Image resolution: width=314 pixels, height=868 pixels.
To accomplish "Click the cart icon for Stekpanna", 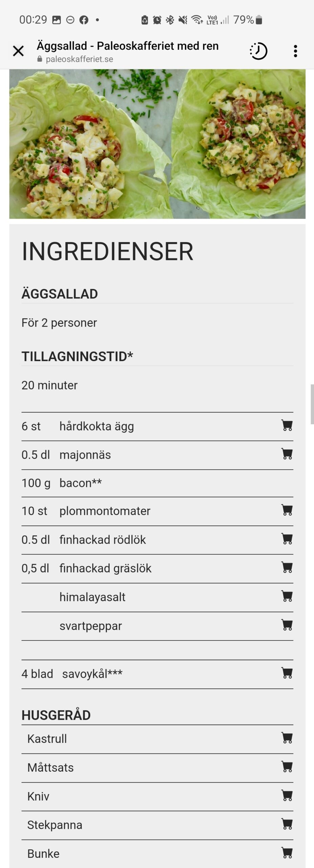I will pos(287,824).
